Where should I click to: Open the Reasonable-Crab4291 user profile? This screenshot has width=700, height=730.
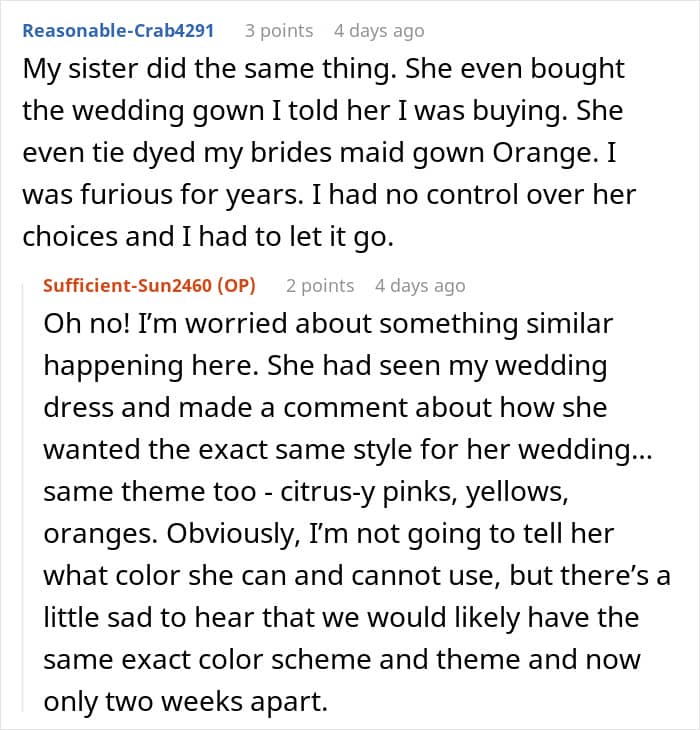point(118,31)
